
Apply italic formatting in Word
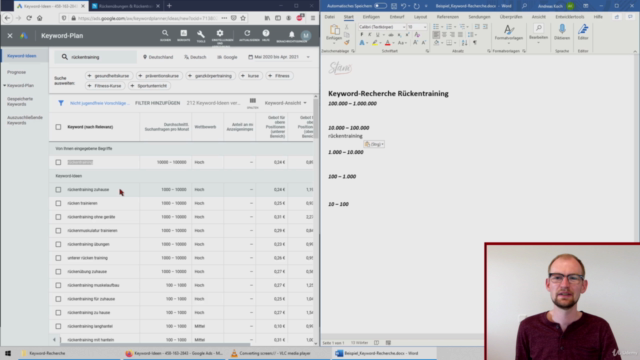point(369,35)
